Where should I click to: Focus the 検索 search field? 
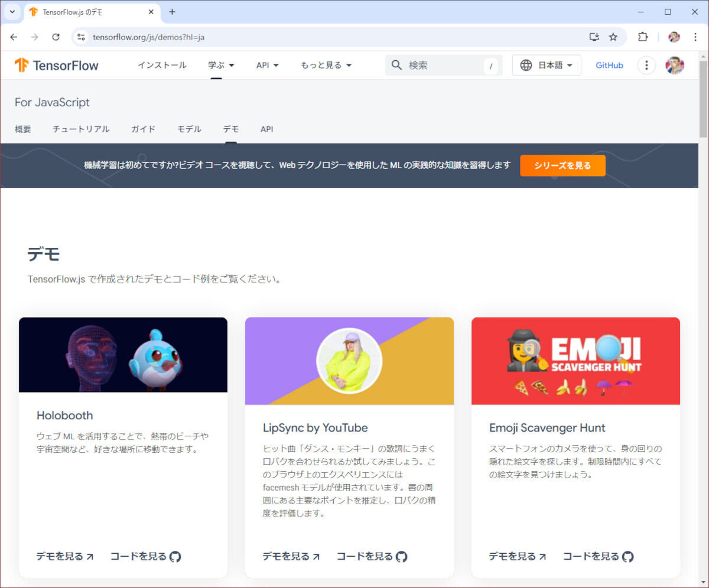coord(444,65)
